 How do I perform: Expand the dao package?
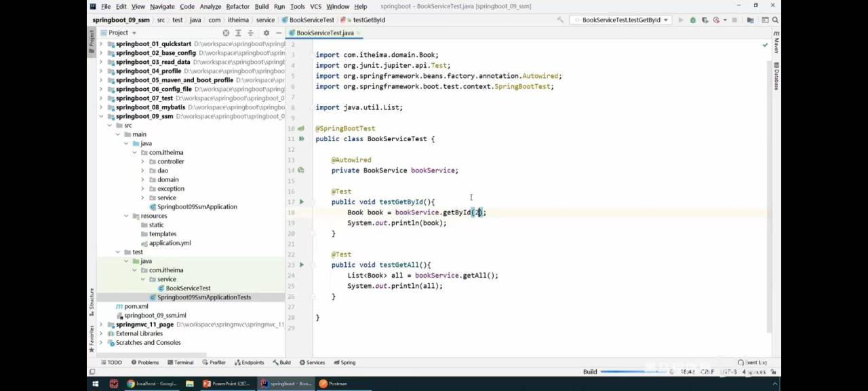(x=142, y=170)
